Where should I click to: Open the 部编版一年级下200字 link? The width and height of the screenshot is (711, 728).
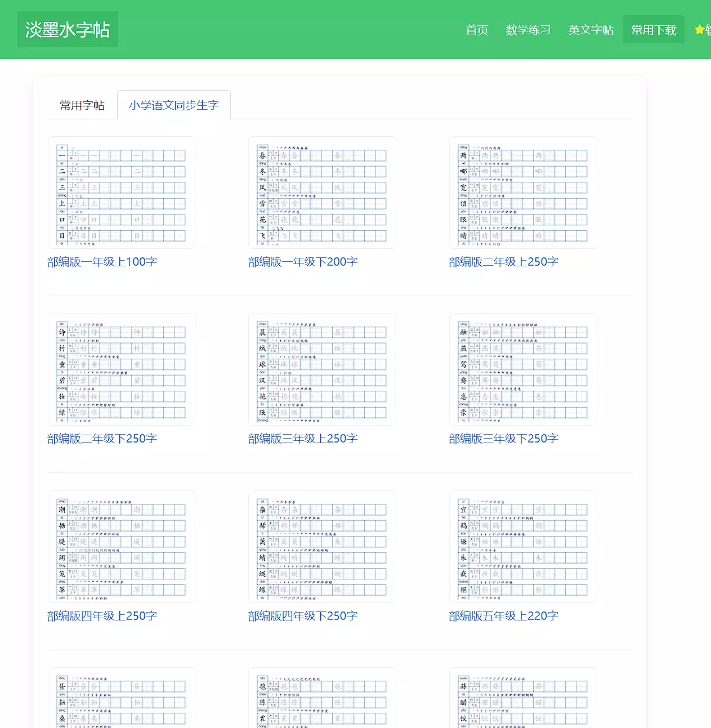(302, 262)
